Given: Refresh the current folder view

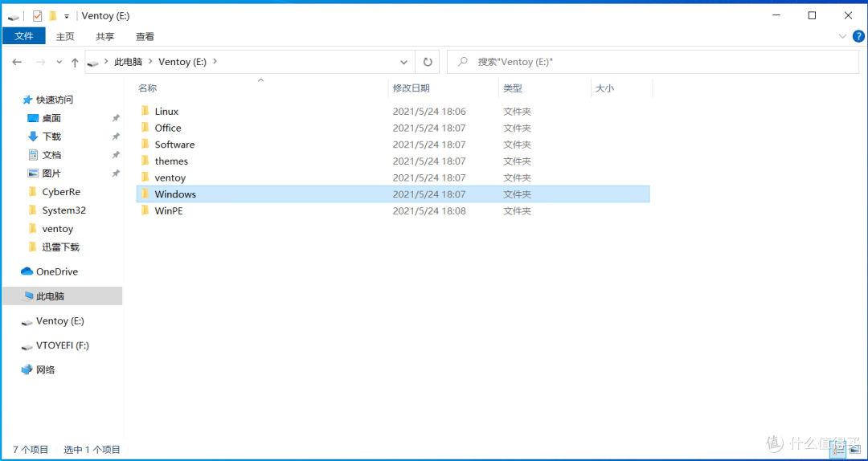Looking at the screenshot, I should (x=428, y=62).
